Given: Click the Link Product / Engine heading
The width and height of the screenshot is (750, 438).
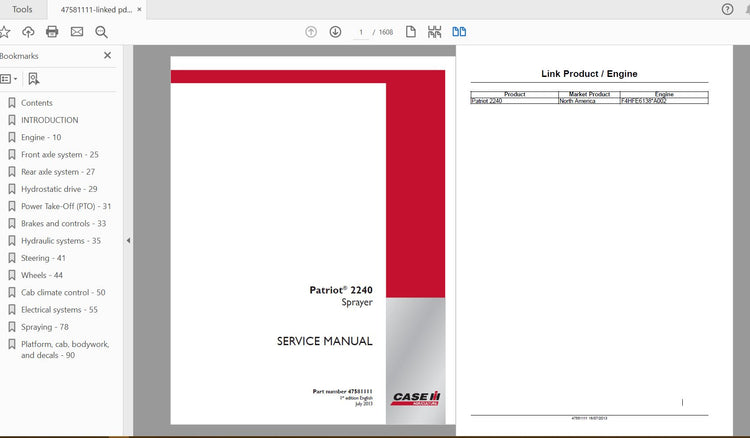Looking at the screenshot, I should (x=589, y=74).
